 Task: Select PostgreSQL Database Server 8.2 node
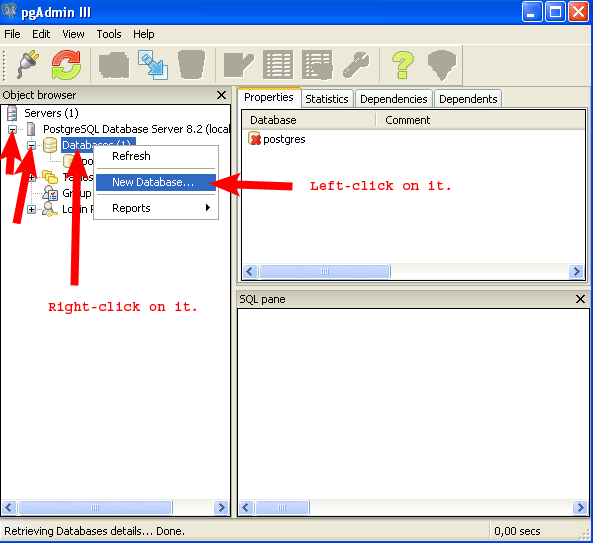[x=136, y=129]
